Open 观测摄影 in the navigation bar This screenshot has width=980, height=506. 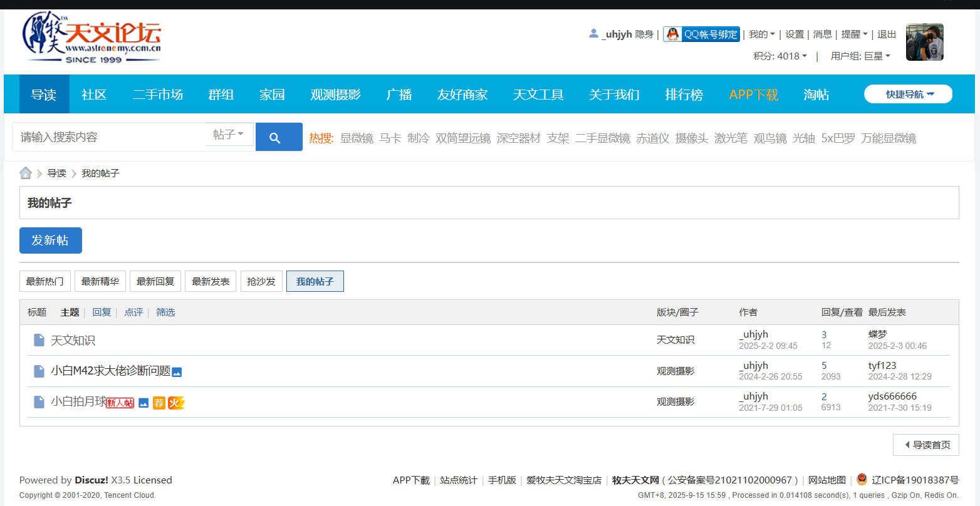pyautogui.click(x=336, y=95)
